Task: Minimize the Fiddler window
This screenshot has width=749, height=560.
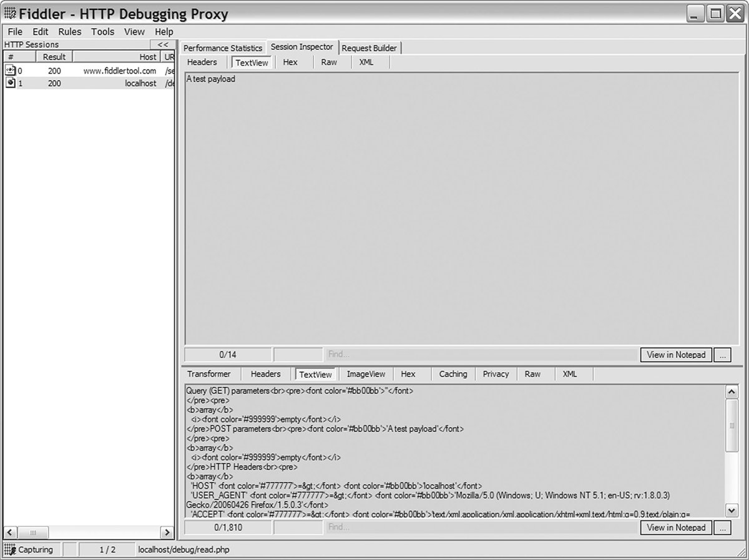Action: 697,14
